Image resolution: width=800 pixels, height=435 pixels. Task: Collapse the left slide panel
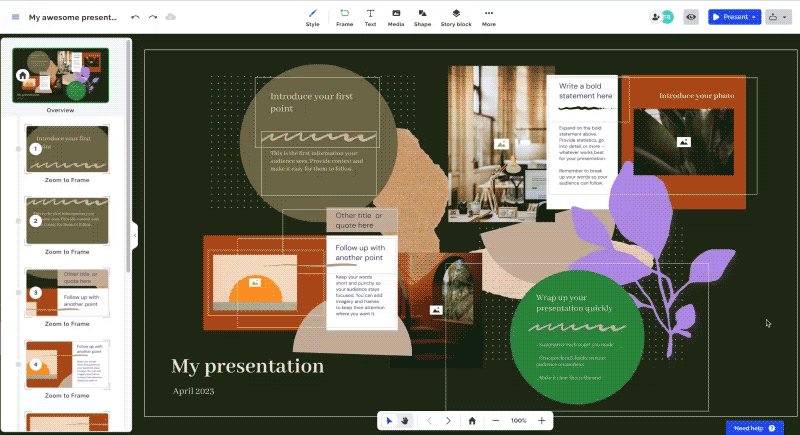135,236
